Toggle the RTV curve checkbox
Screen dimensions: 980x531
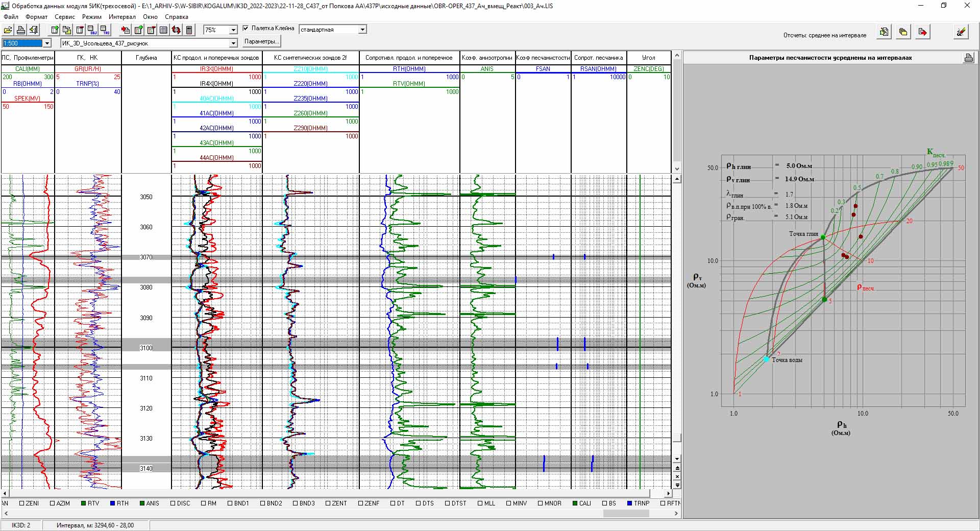coord(84,503)
